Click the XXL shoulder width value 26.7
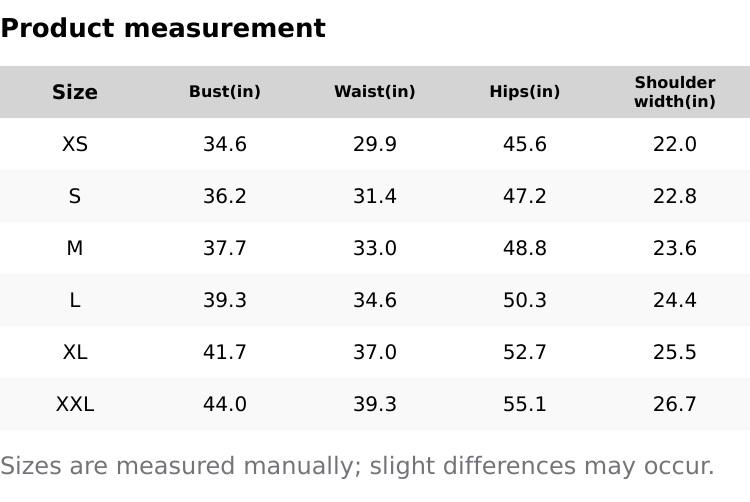The height and width of the screenshot is (502, 750). (x=675, y=404)
